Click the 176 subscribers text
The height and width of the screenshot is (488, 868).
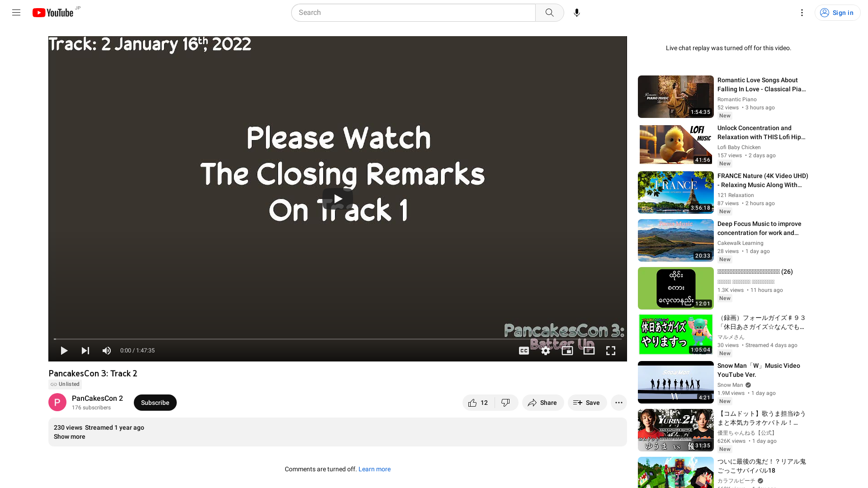coord(91,408)
